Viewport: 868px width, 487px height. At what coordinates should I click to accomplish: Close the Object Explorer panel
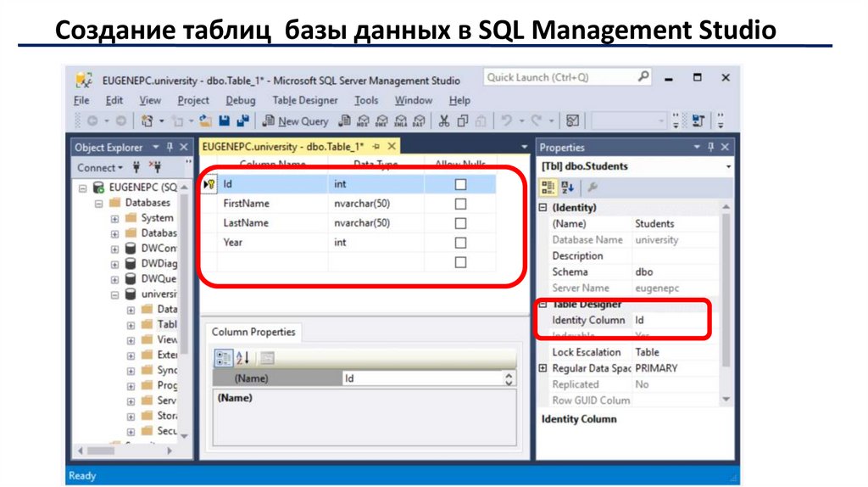[x=184, y=147]
